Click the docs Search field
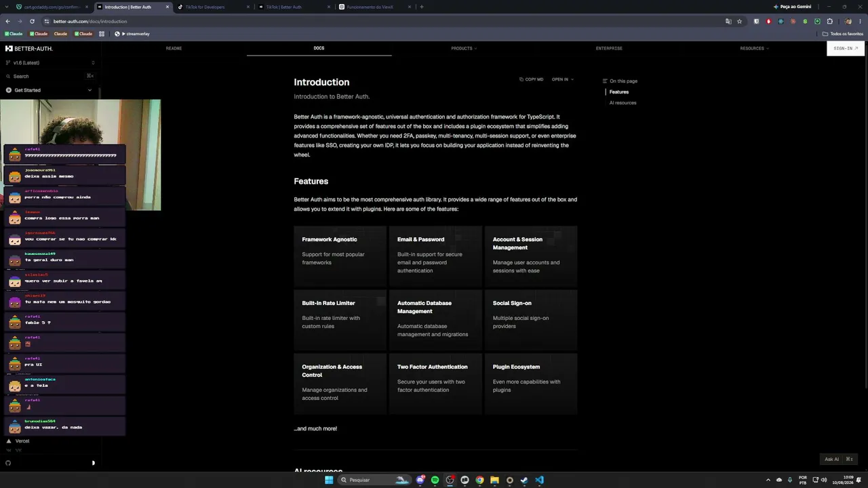Viewport: 868px width, 488px height. (50, 76)
